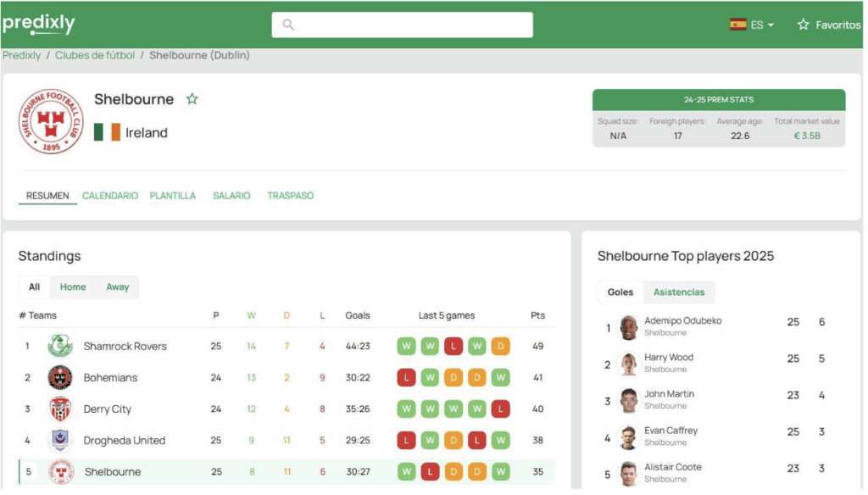Click the Predixly logo in header

pyautogui.click(x=39, y=25)
